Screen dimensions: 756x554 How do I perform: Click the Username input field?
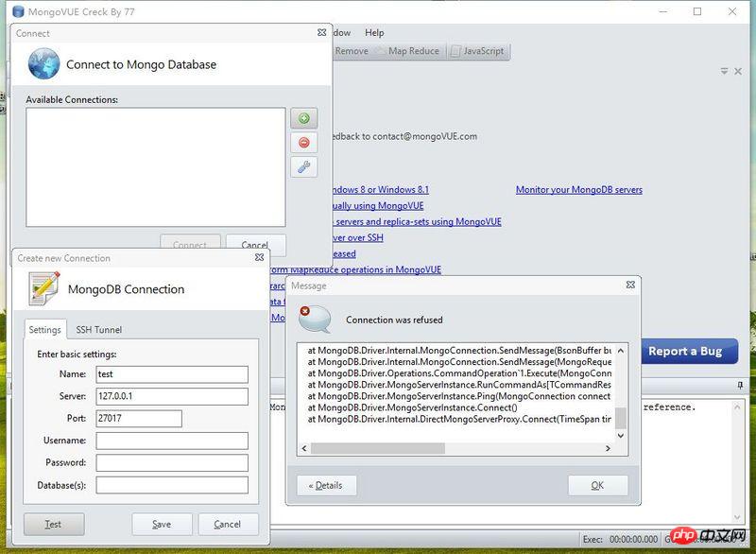pos(172,441)
